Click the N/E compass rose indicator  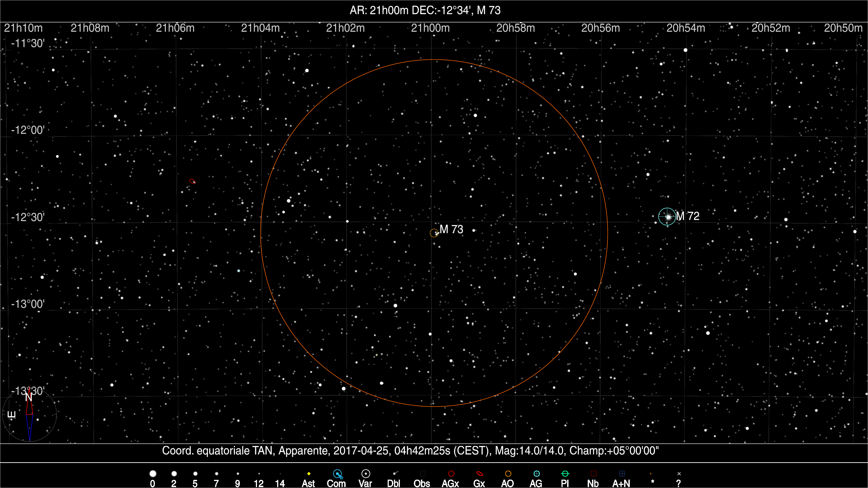[x=30, y=415]
